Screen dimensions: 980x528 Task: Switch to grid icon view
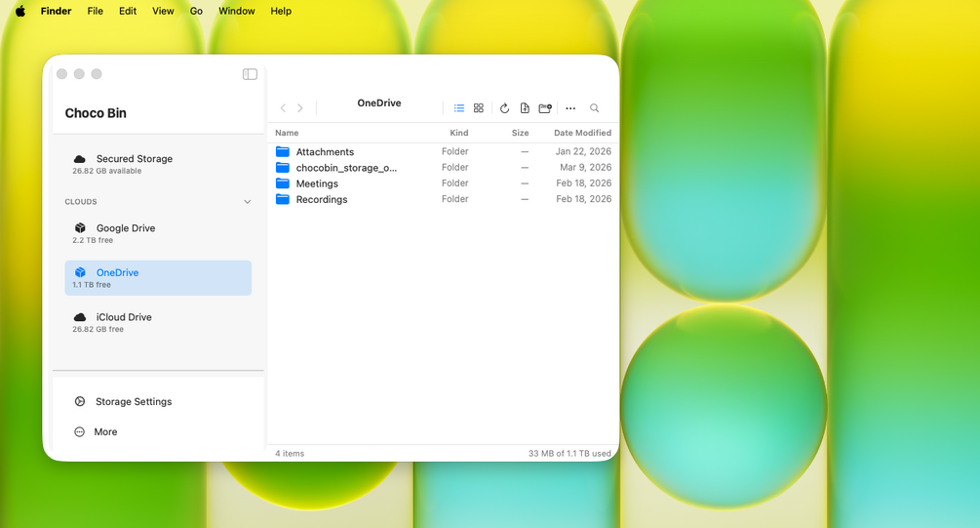479,108
